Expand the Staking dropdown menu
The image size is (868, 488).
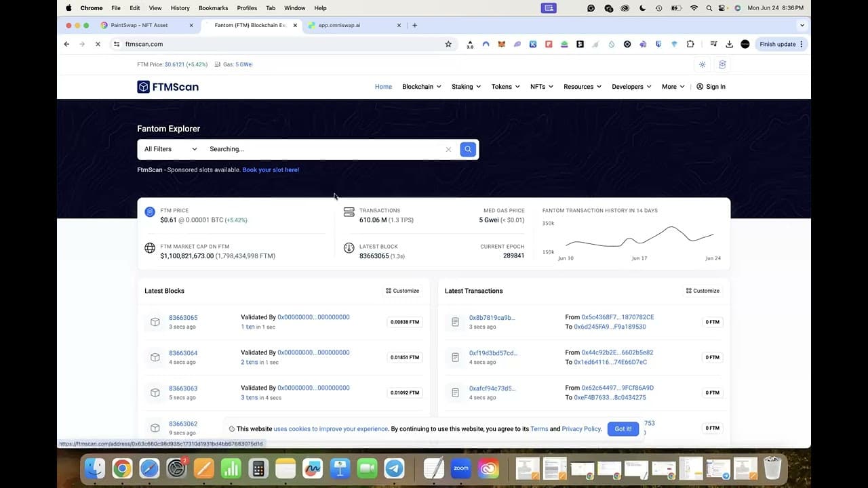point(467,87)
